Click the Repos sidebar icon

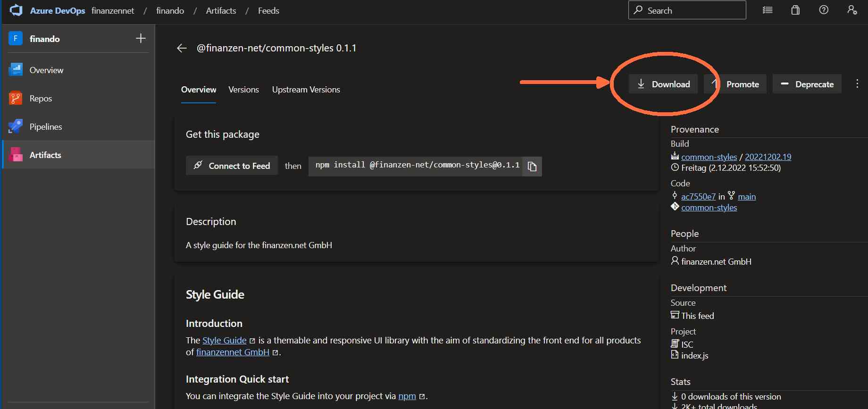click(x=16, y=98)
